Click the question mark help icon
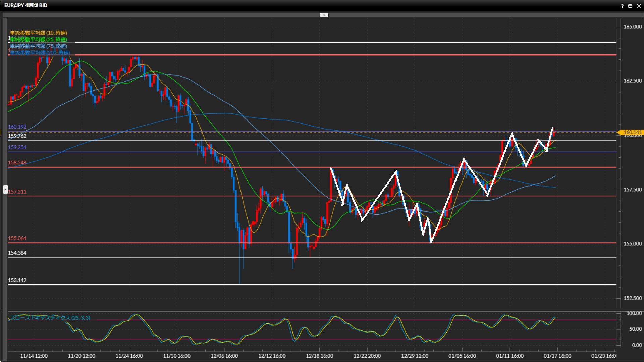The width and height of the screenshot is (644, 362). click(x=622, y=6)
